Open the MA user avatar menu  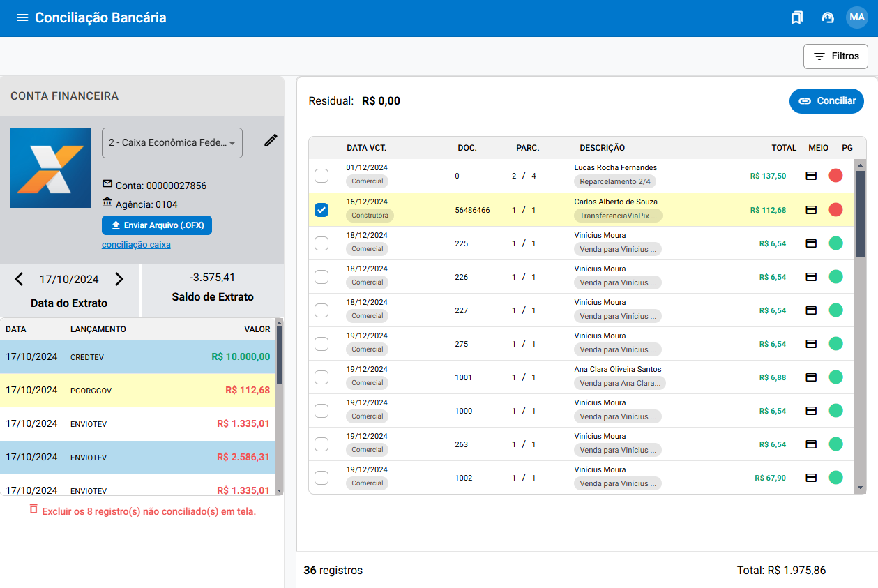pos(856,17)
